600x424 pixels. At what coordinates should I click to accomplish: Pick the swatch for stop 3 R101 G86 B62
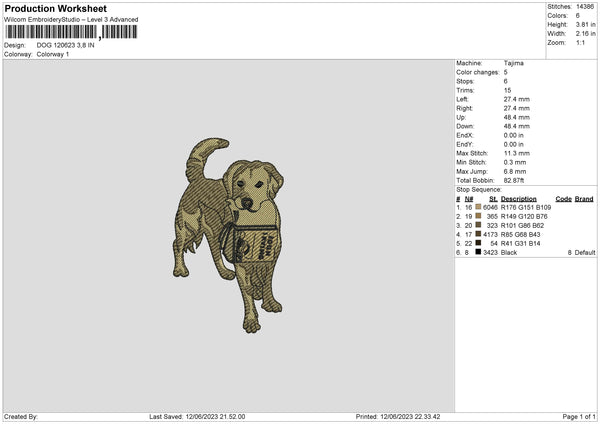[x=480, y=225]
